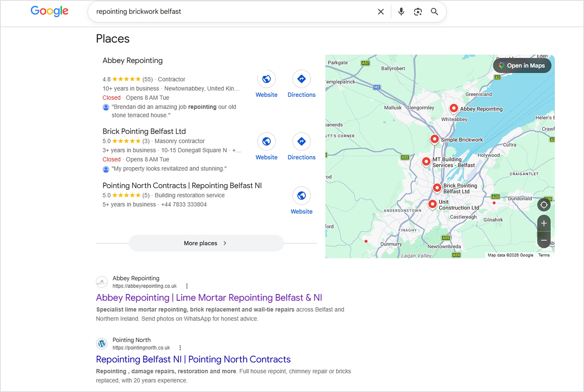Click "My property looks revitalized" review text
This screenshot has height=392, width=584.
tap(169, 169)
